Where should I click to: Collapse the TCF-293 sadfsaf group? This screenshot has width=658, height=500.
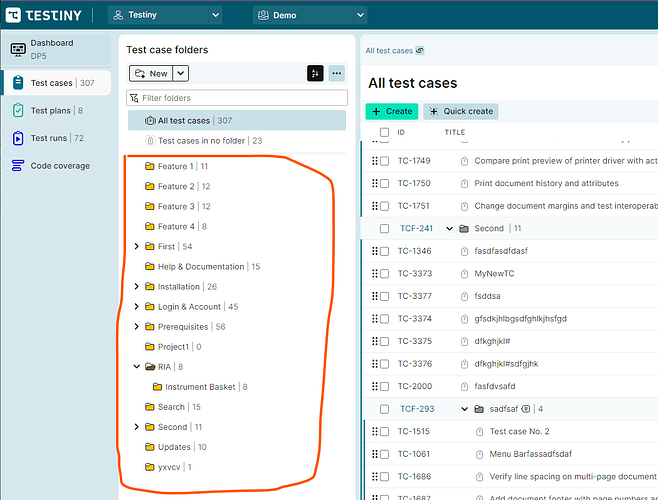[x=464, y=409]
